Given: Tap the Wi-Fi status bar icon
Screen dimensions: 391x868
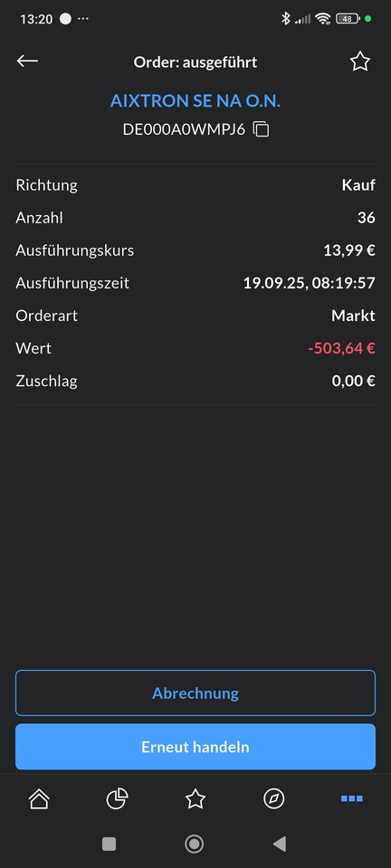Looking at the screenshot, I should 323,19.
